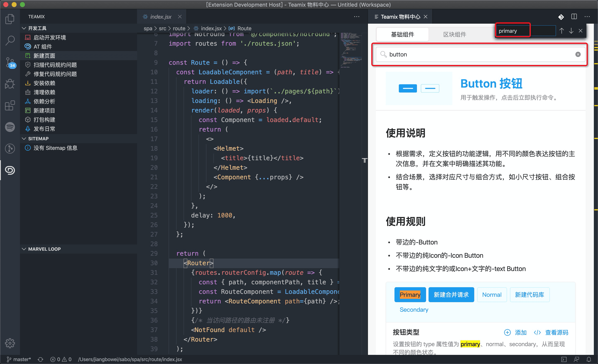Image resolution: width=598 pixels, height=364 pixels.
Task: Click 没有 Sitemap 信息 item
Action: 79,148
